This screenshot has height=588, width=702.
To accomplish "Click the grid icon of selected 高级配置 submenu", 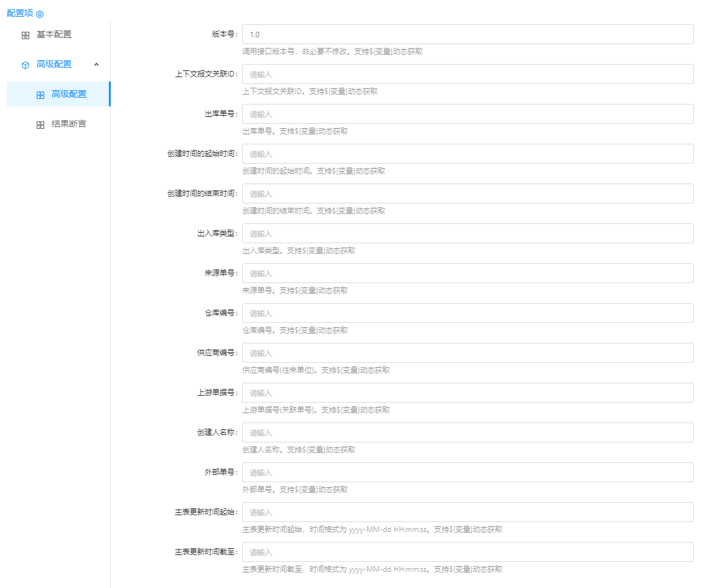I will [x=40, y=95].
